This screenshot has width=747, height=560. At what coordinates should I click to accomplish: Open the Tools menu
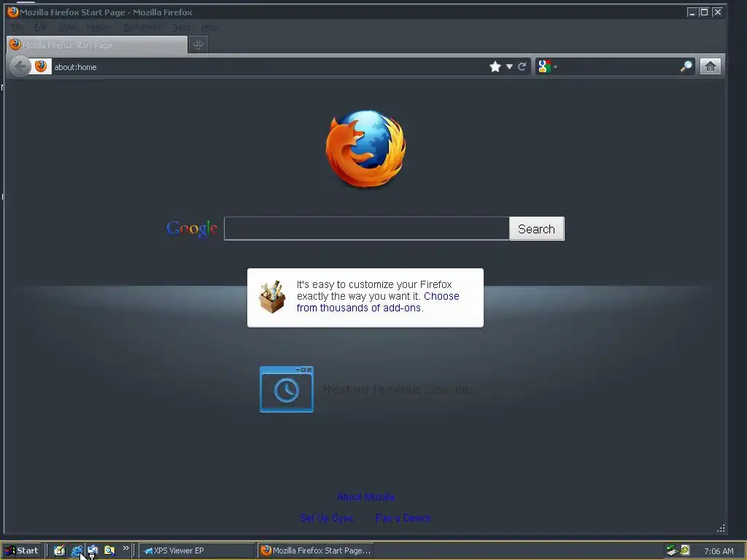point(181,27)
